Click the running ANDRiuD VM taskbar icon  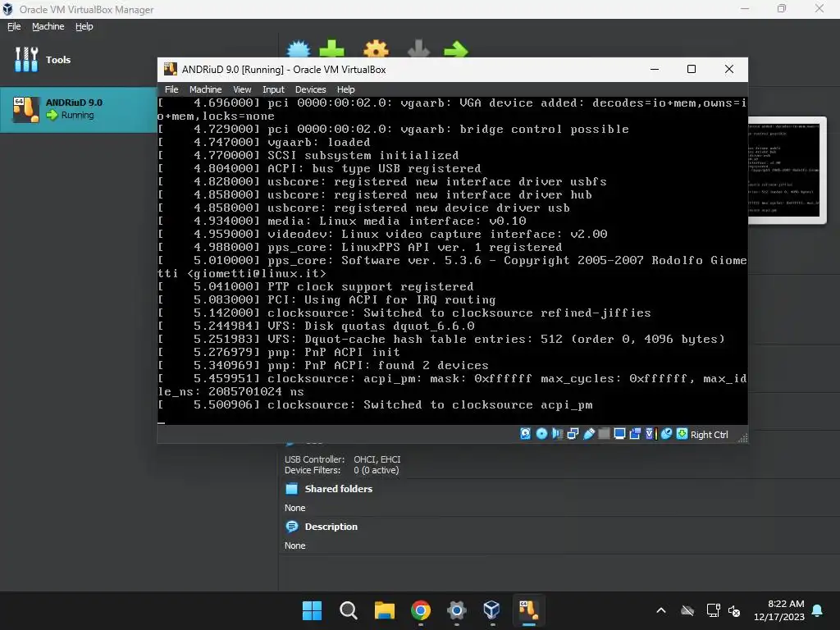click(528, 609)
